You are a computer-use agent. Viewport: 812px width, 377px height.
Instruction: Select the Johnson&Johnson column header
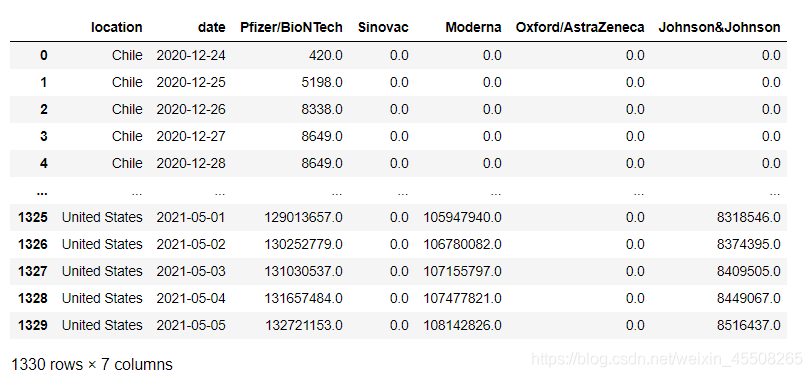719,27
